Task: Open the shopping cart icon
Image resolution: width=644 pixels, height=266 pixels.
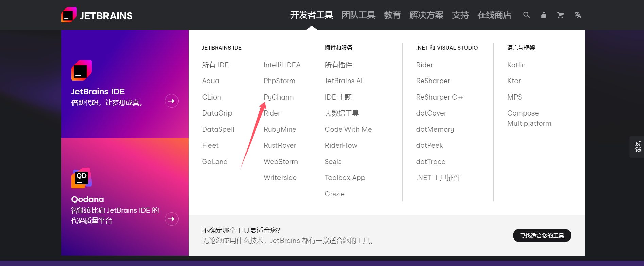Action: (x=561, y=15)
